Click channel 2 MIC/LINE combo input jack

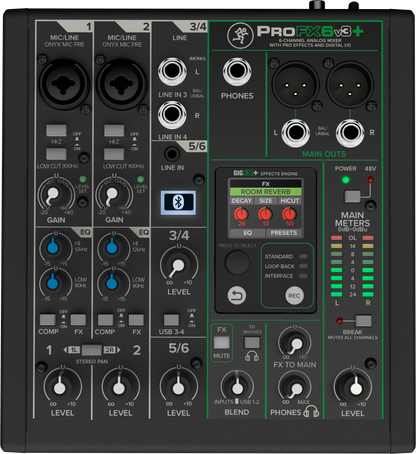[x=122, y=84]
